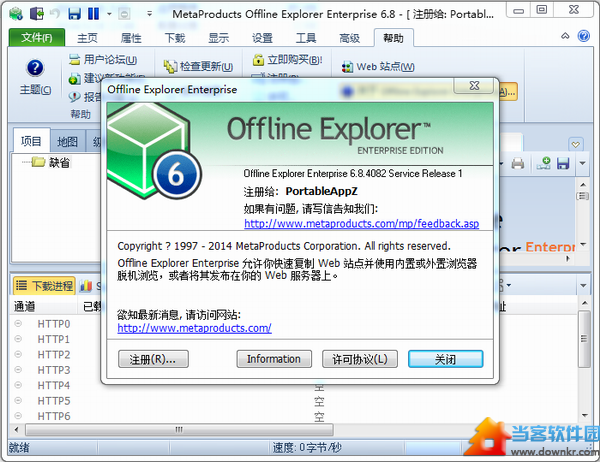Click the horizontal scrollbar thumb in download list
Screen dimensions: 600x462
[179, 429]
